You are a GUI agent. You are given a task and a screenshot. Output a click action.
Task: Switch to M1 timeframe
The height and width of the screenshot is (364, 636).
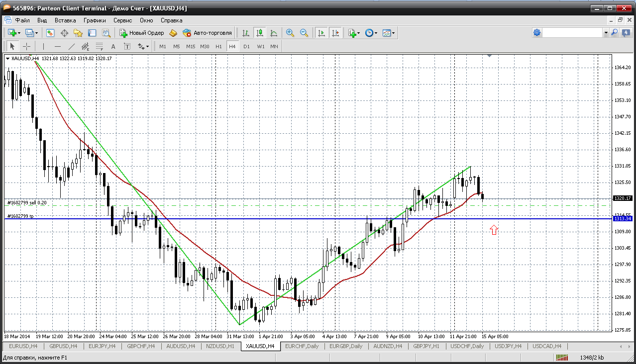[163, 46]
